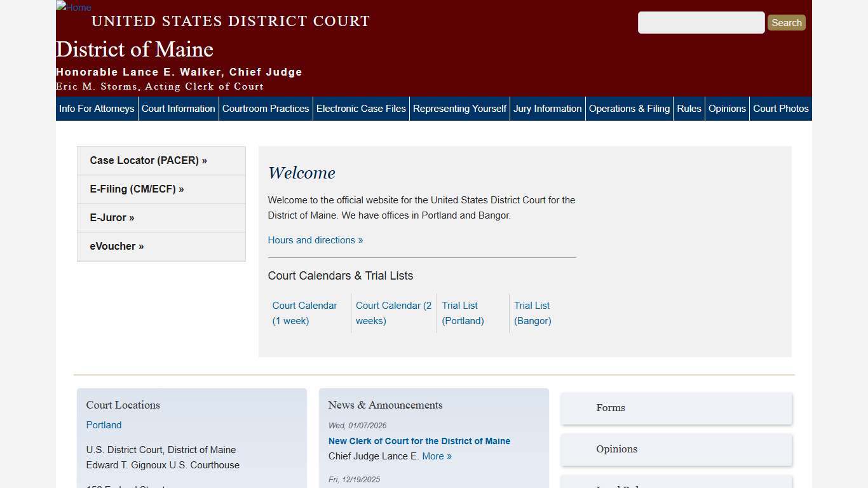Open the Info For Attorneys menu
868x488 pixels.
96,109
